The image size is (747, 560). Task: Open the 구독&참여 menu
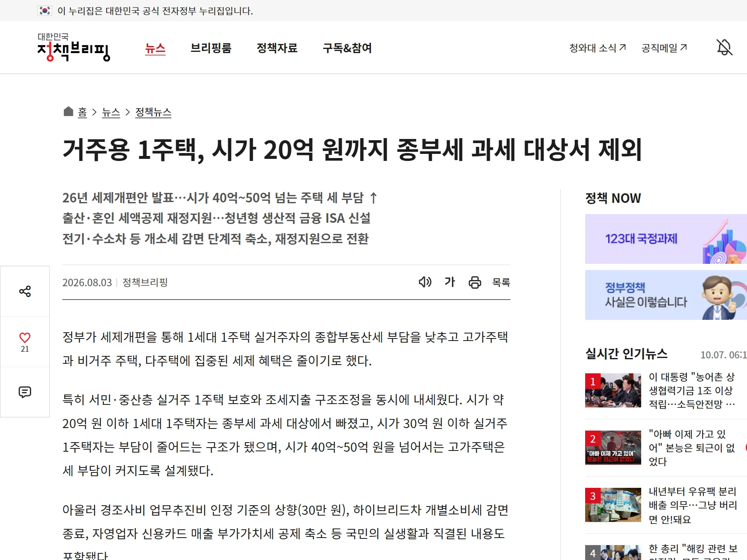coord(347,48)
